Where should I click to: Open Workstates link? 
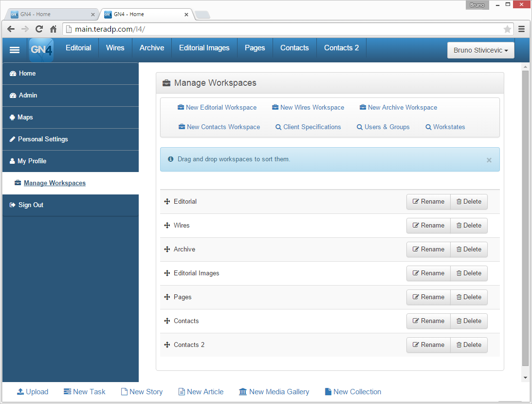pos(445,127)
